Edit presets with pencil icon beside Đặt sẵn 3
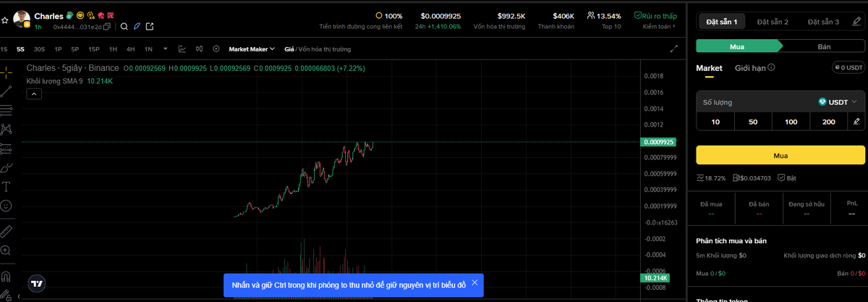 (x=856, y=22)
